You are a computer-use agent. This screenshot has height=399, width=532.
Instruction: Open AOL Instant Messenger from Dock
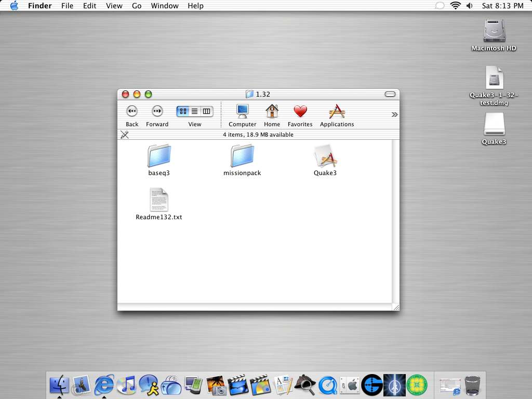149,385
